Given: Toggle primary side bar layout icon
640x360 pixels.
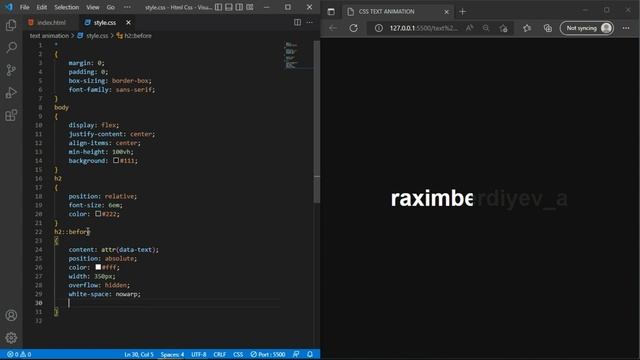Looking at the screenshot, I should [x=219, y=7].
